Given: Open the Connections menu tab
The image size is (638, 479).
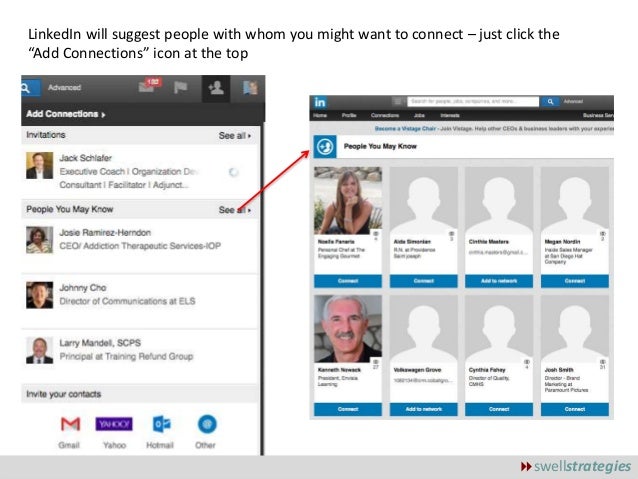Looking at the screenshot, I should coord(385,116).
